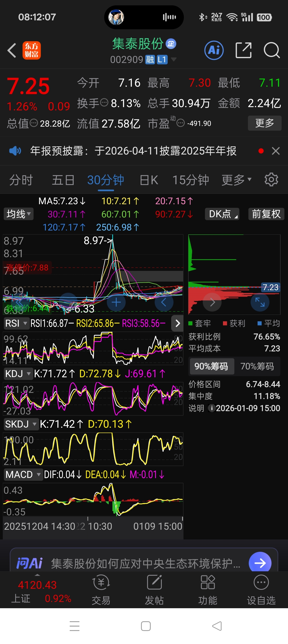The image size is (288, 644).
Task: Open the Ai assistant icon
Action: point(214,50)
